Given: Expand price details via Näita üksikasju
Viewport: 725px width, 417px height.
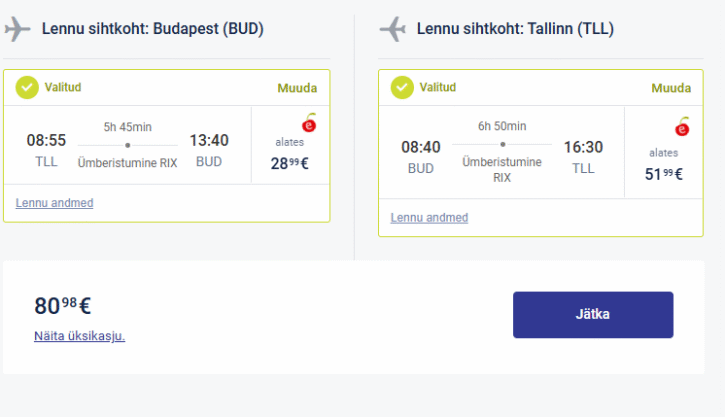Looking at the screenshot, I should (x=79, y=336).
